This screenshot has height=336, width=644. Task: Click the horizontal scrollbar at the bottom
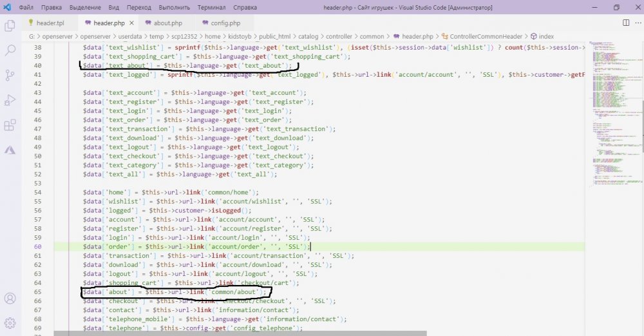240,333
